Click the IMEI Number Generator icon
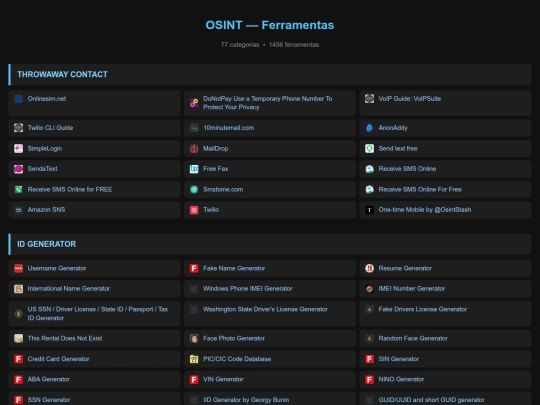Screen dimensions: 540x405 370,289
